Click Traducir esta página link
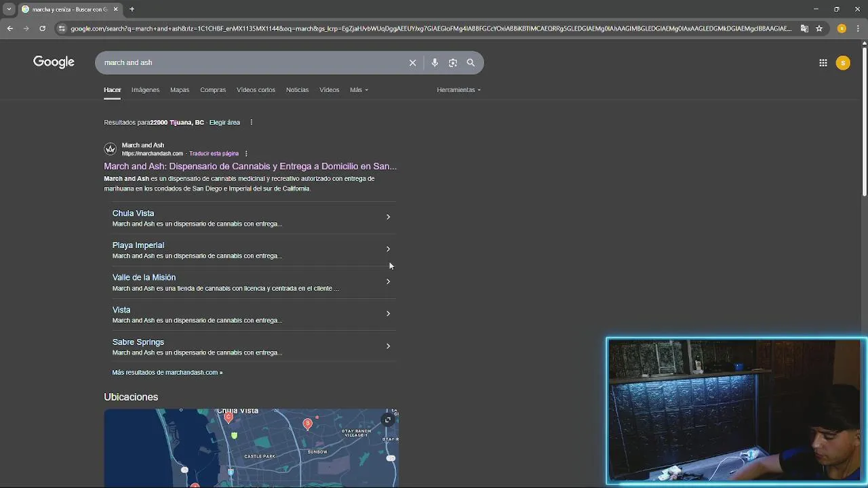 214,154
